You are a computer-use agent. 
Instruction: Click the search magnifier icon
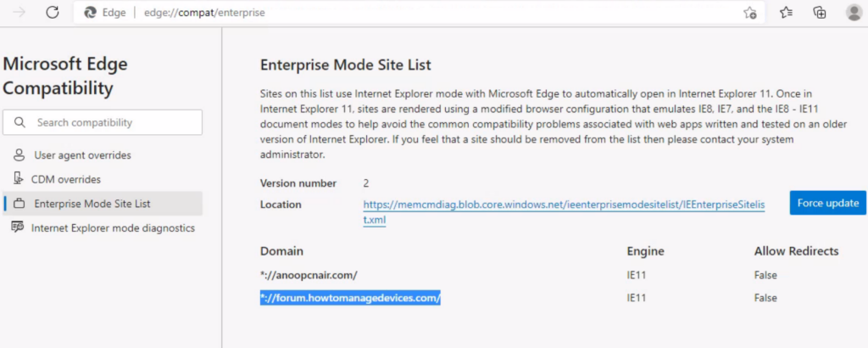(x=20, y=122)
